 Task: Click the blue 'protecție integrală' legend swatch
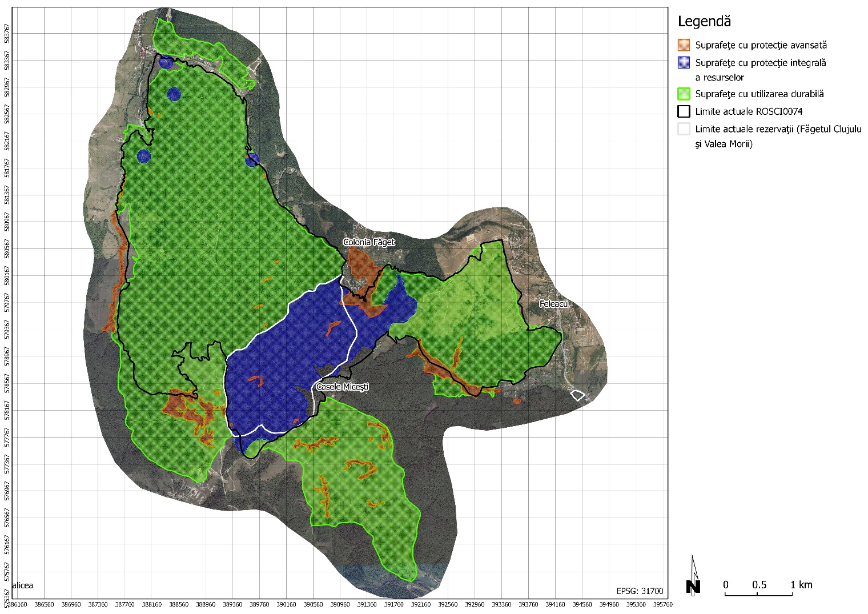click(684, 63)
